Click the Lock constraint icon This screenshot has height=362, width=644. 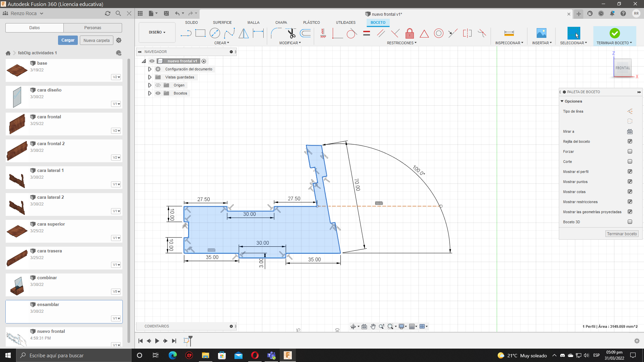click(410, 33)
